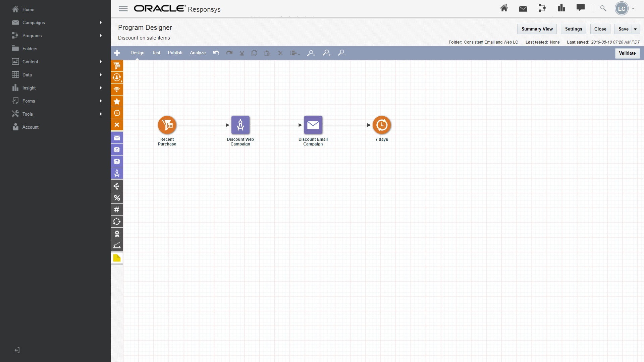
Task: Click the percent split switch icon
Action: [117, 198]
